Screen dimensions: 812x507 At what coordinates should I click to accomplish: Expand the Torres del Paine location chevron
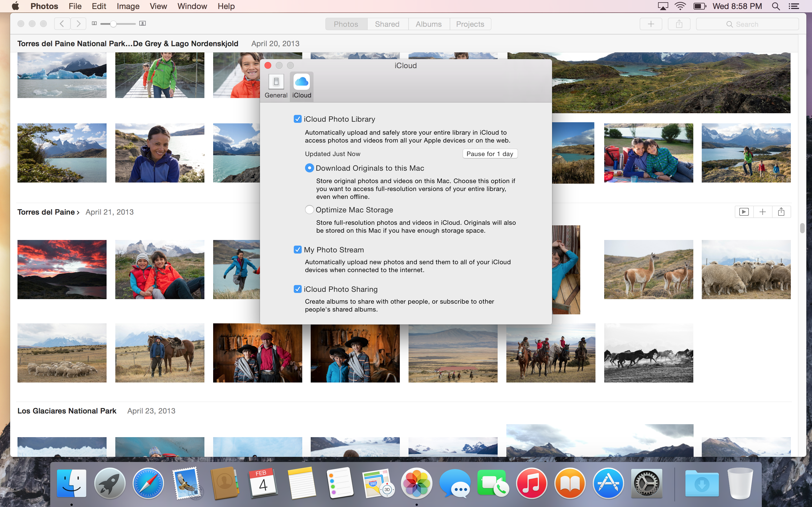coord(78,213)
